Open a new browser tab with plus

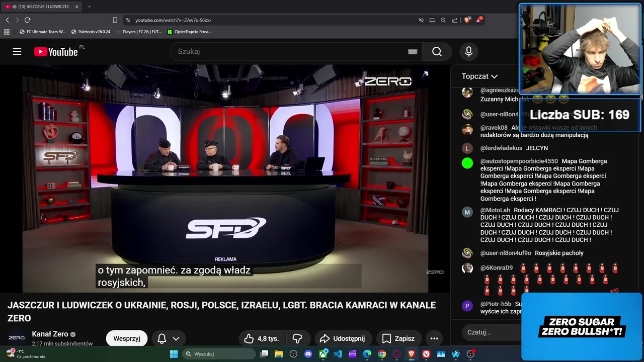pos(89,7)
